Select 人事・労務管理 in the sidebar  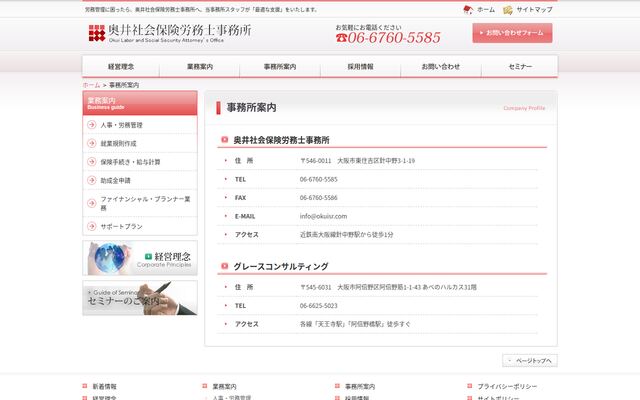pos(122,125)
